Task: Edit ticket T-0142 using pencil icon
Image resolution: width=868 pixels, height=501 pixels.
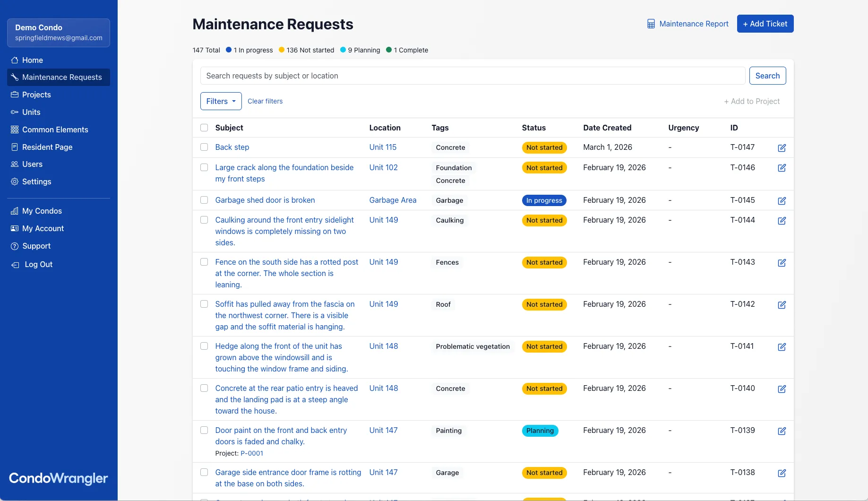Action: point(782,305)
